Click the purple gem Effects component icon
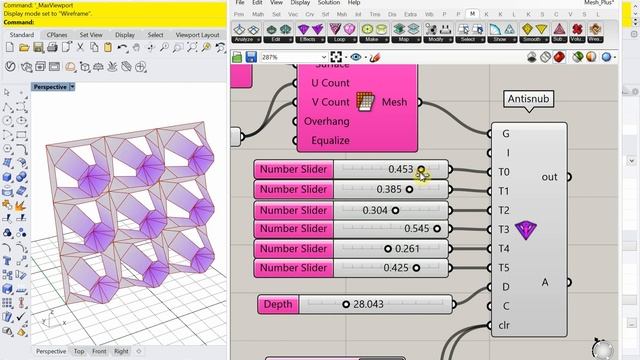This screenshot has width=640, height=360. [x=303, y=29]
